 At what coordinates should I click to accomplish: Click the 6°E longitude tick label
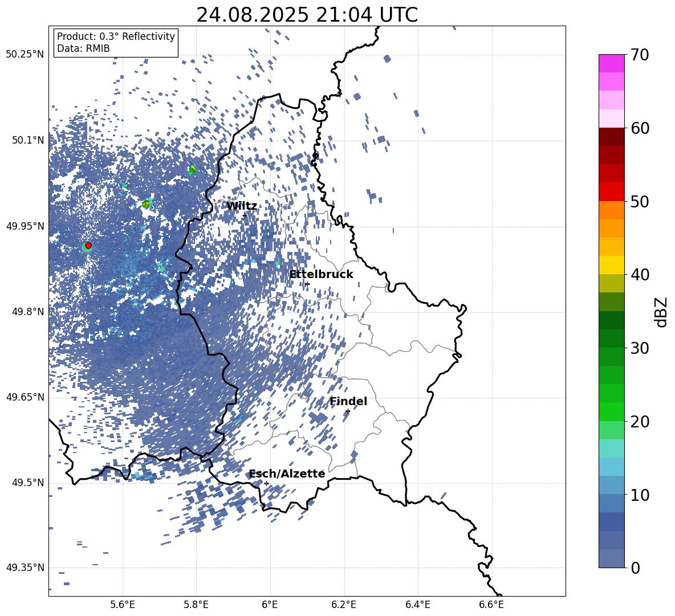(x=270, y=605)
